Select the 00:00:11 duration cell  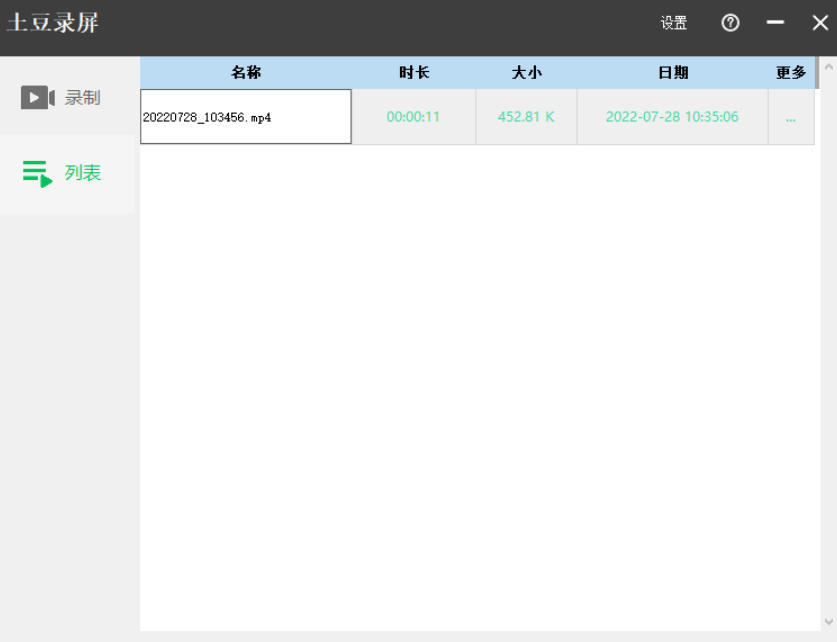pyautogui.click(x=413, y=117)
